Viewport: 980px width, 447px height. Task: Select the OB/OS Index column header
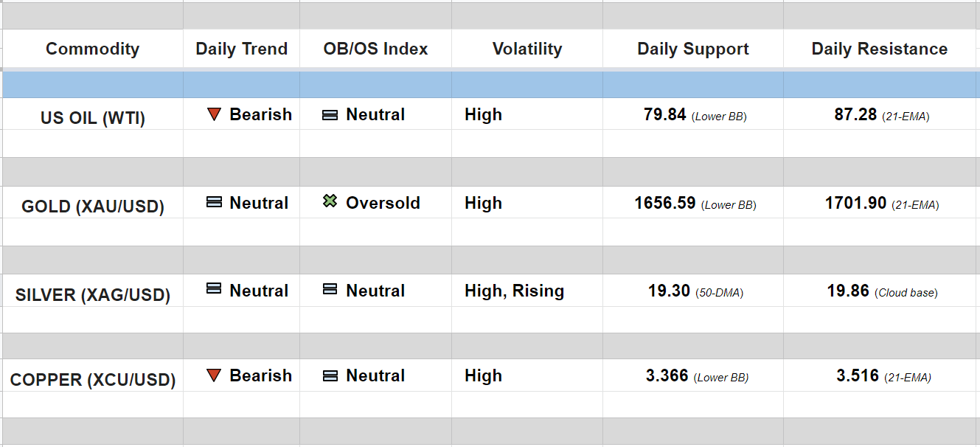pyautogui.click(x=375, y=49)
